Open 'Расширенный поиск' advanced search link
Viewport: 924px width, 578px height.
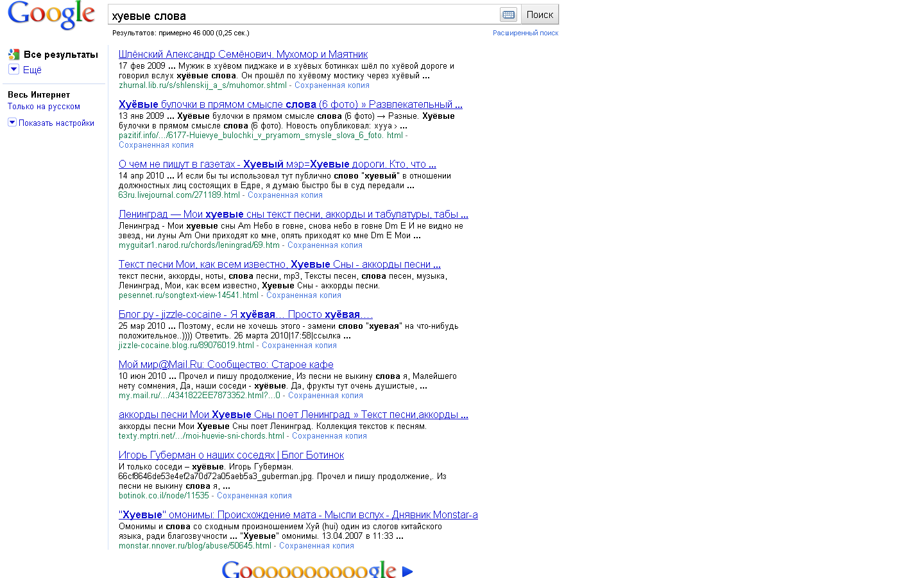[526, 33]
